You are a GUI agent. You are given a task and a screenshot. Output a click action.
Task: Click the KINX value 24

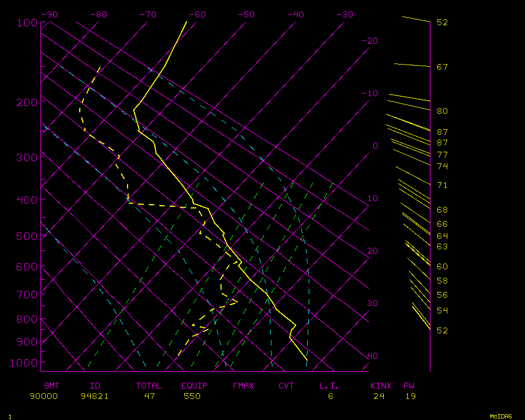click(x=379, y=396)
